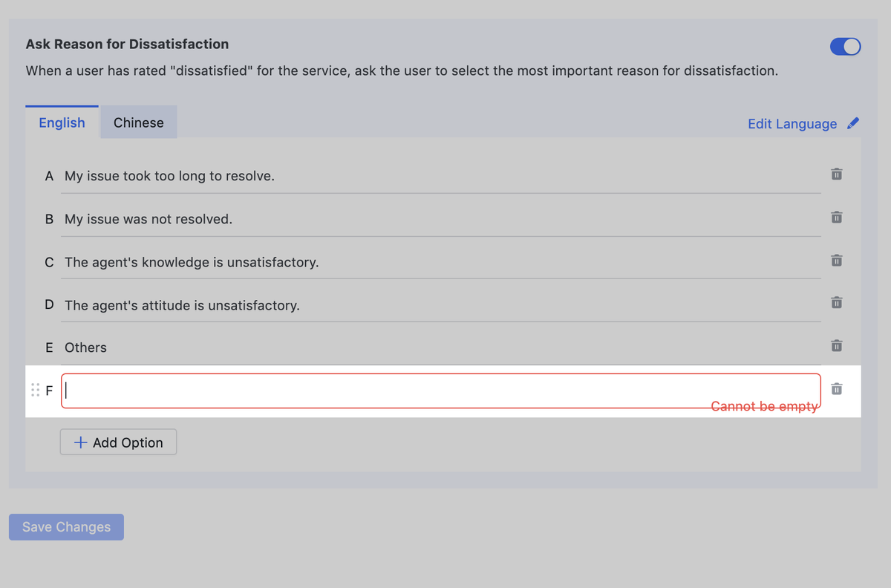Click the plus icon in Add Option
The height and width of the screenshot is (588, 891).
[x=80, y=442]
